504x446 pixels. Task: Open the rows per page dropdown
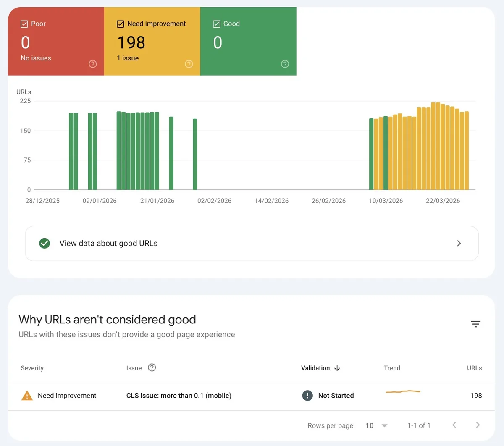[376, 425]
